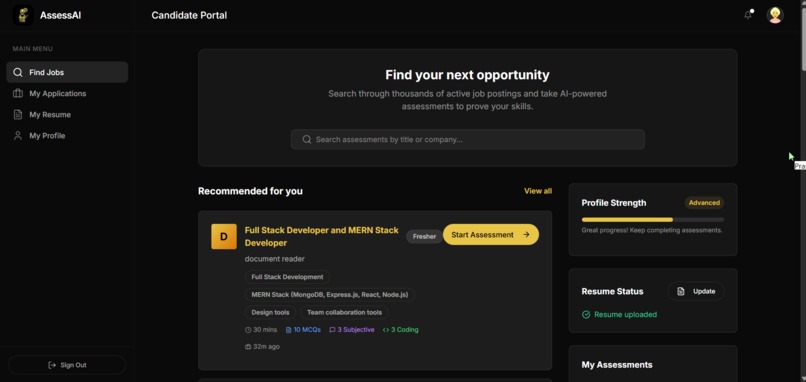Start the Full Stack Developer assessment
Viewport: 806px width, 382px height.
tap(491, 234)
